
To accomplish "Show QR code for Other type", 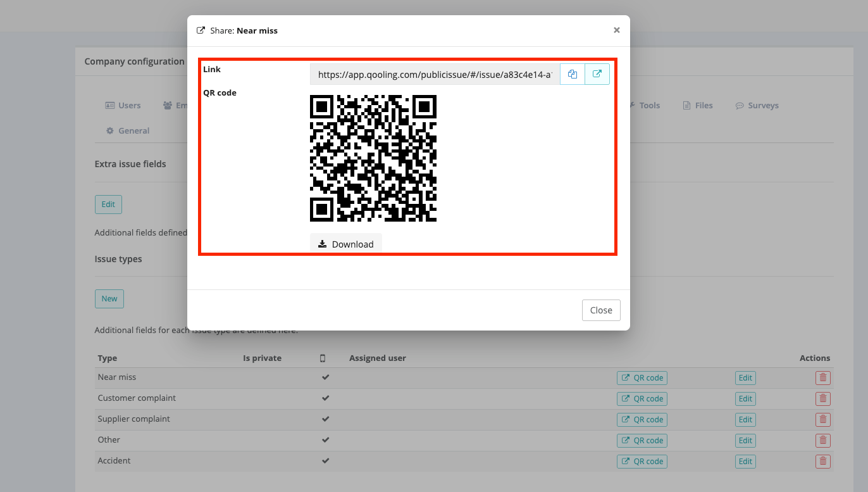I will pos(642,441).
